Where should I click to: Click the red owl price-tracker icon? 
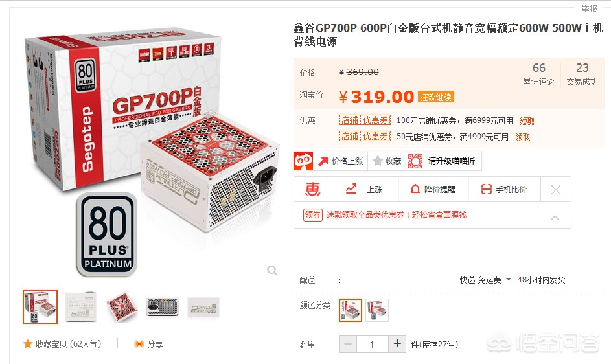point(303,161)
